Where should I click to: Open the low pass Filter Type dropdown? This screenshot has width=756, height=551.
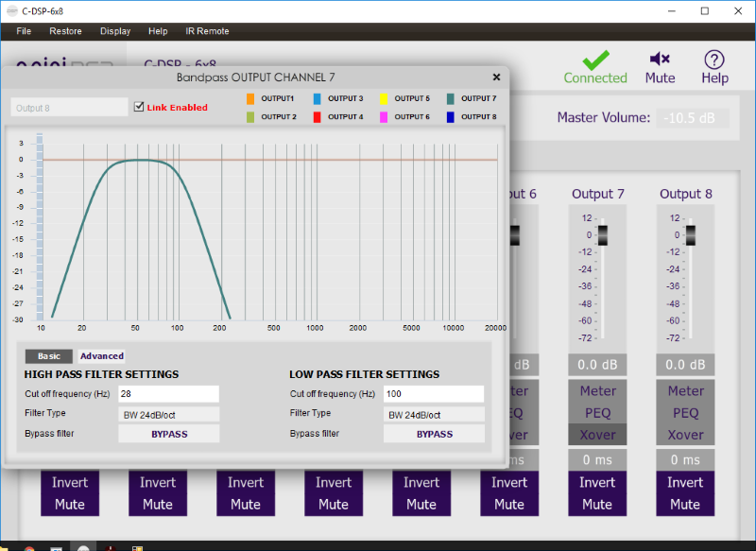tap(434, 415)
